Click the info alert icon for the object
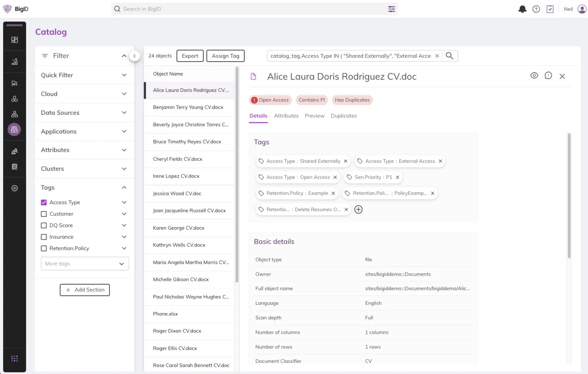588x374 pixels. (548, 76)
